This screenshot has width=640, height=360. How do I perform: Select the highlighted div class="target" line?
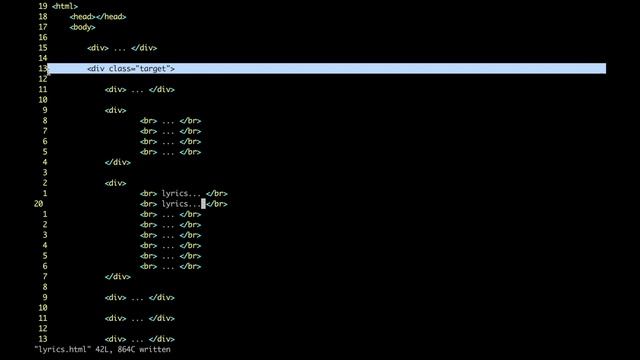(327, 69)
